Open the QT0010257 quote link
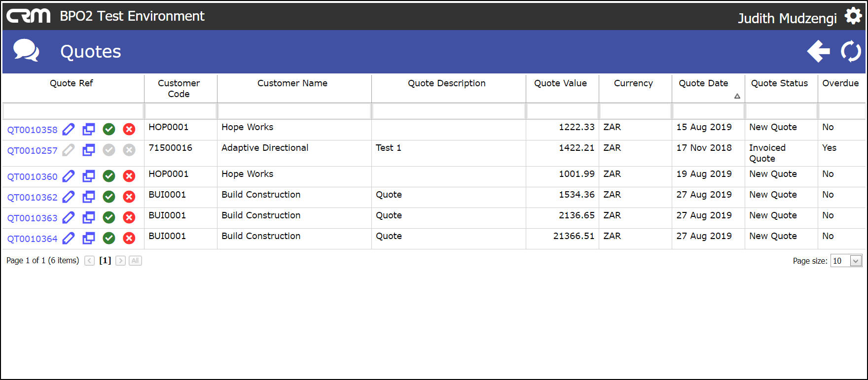The image size is (868, 380). [x=32, y=151]
